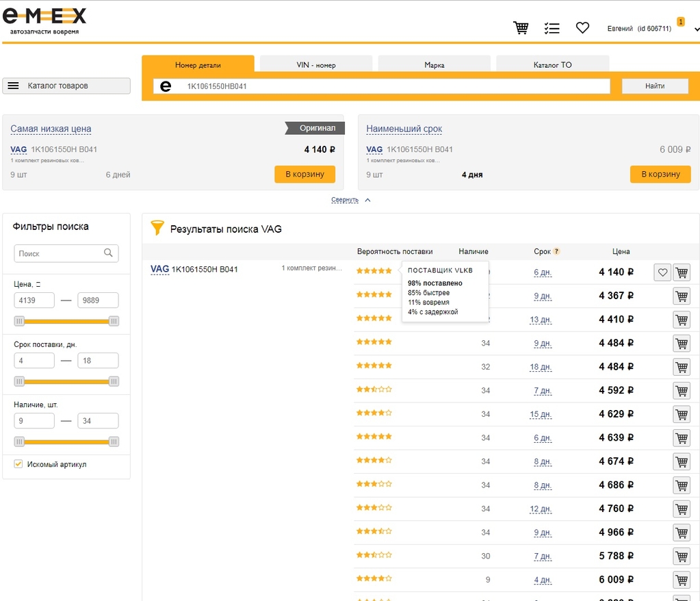Select the Номер детали tab
This screenshot has height=601, width=700.
pos(198,65)
